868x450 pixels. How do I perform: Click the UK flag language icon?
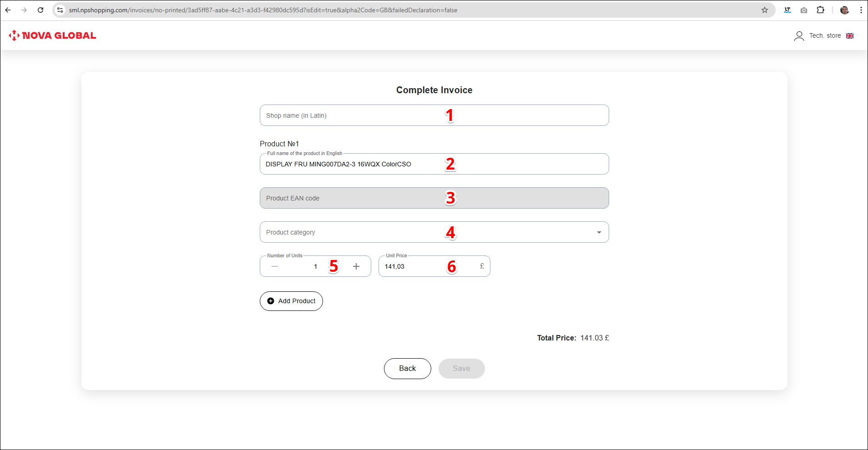coord(850,36)
